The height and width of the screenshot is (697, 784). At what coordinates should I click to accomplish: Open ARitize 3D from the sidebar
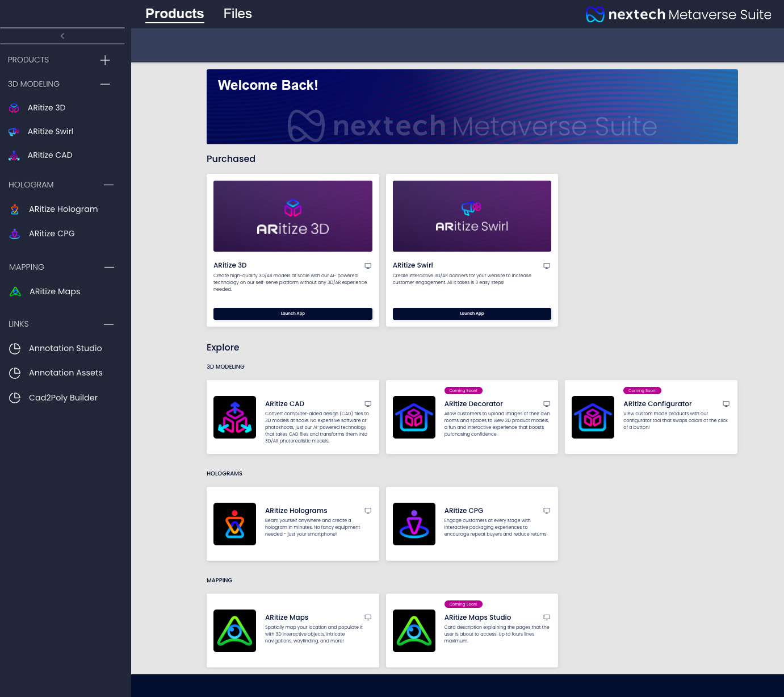[x=47, y=108]
